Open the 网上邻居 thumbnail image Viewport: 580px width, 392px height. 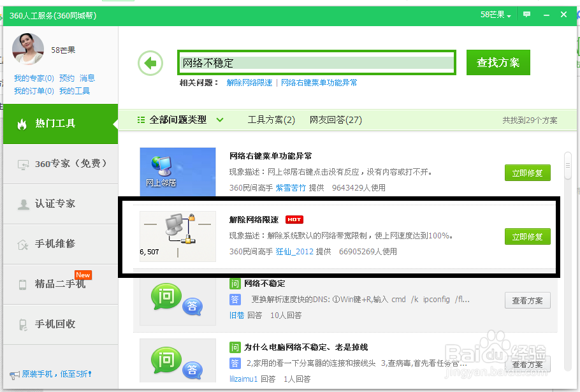(178, 171)
